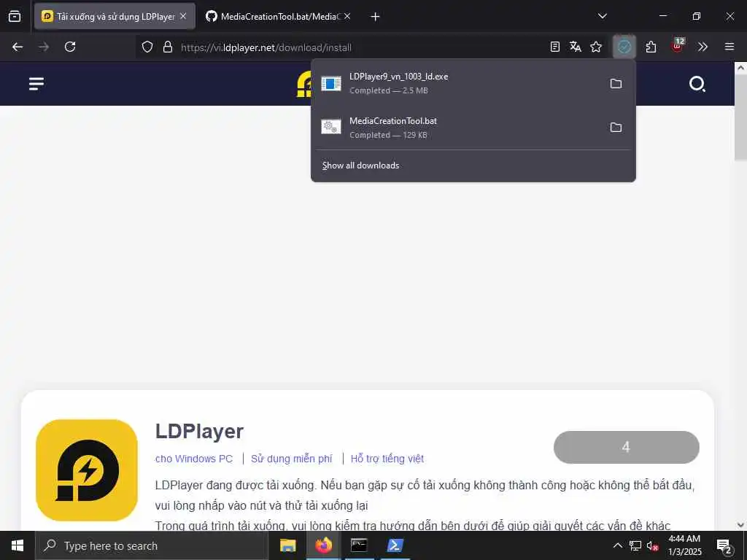
Task: Click Show all downloads
Action: (360, 166)
